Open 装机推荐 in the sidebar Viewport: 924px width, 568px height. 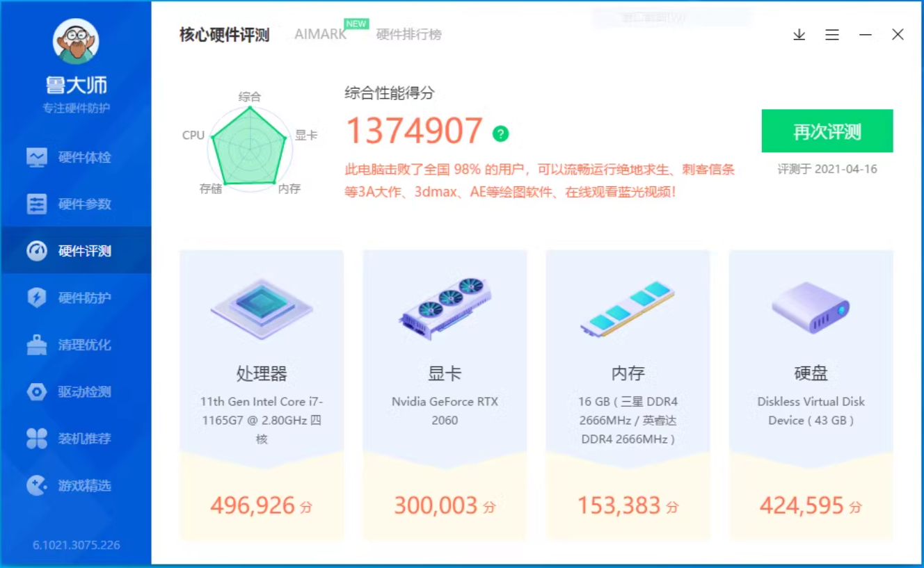coord(76,438)
